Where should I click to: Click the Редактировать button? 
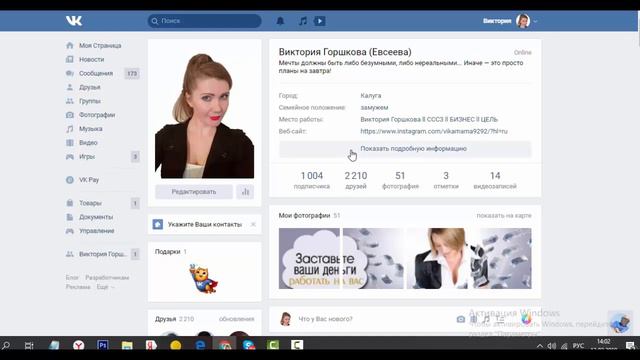[194, 192]
